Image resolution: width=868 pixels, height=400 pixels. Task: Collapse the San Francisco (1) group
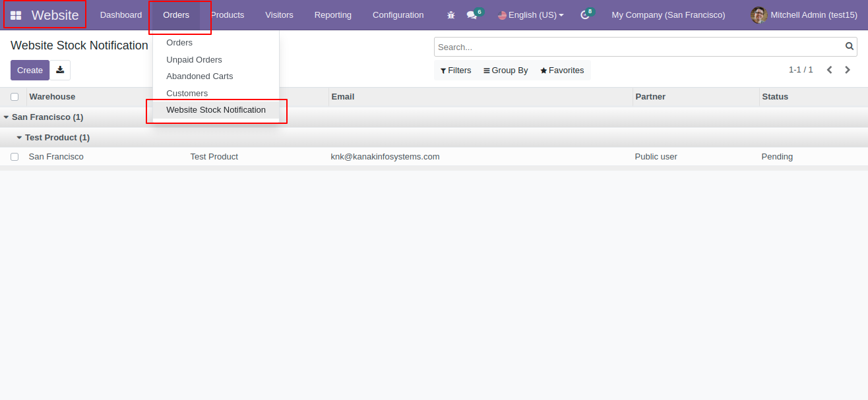click(44, 117)
